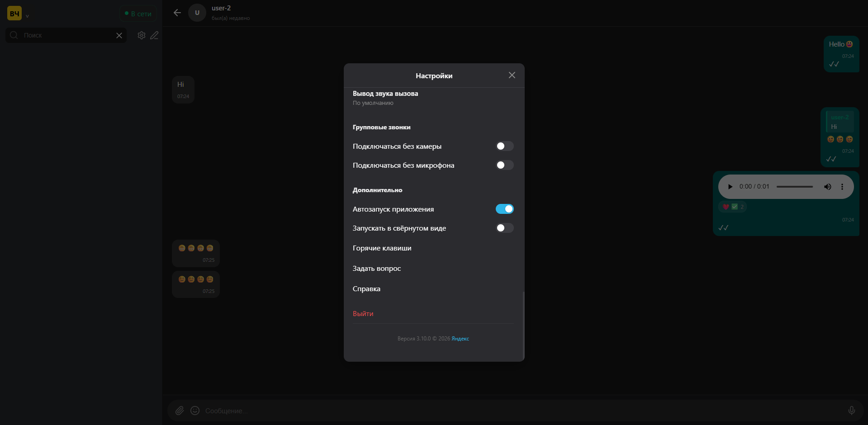
Task: Change the В сети online status
Action: point(138,14)
